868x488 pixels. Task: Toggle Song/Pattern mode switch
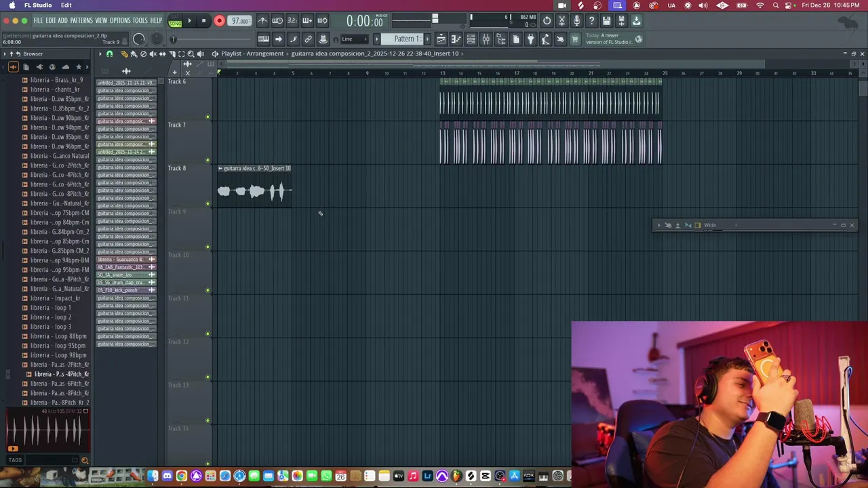pyautogui.click(x=175, y=21)
